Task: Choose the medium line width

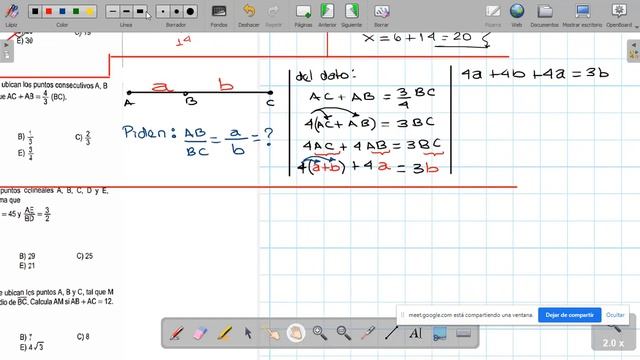Action: click(126, 11)
